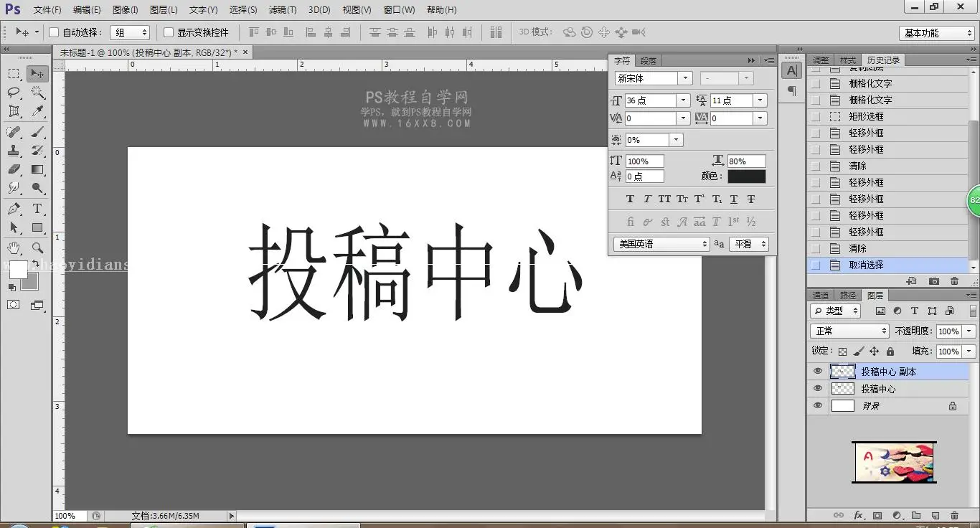Viewport: 980px width, 528px height.
Task: Click the 100% zoom field in status bar
Action: click(x=70, y=516)
